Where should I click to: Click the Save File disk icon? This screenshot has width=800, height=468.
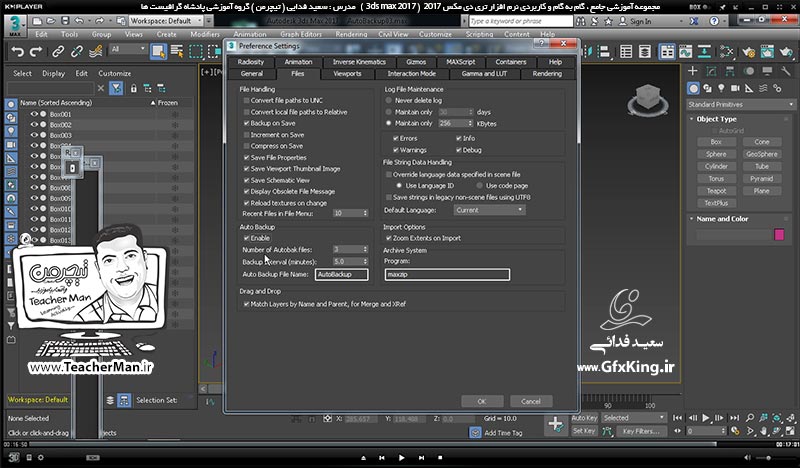(65, 21)
